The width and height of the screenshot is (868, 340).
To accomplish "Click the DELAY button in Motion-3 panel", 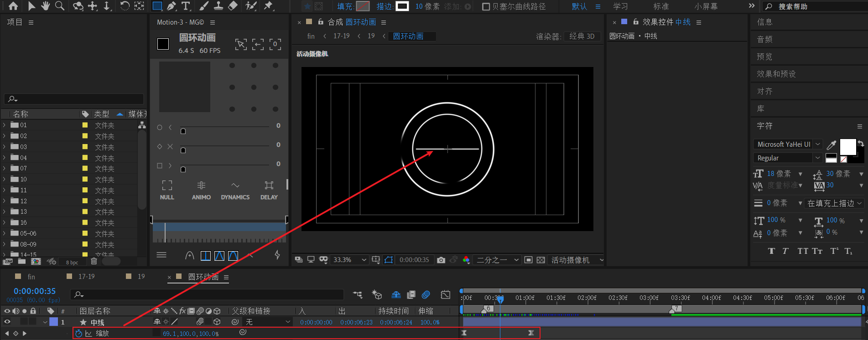I will 269,190.
